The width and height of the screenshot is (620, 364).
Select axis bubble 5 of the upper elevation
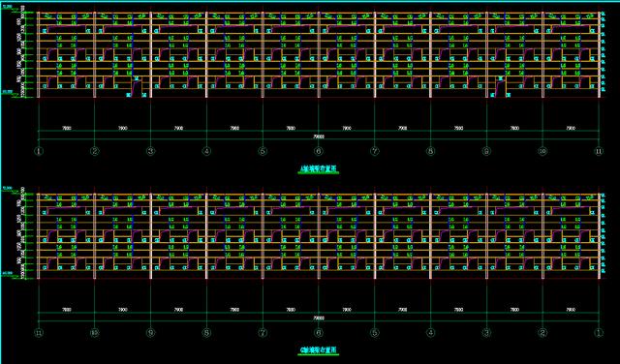click(263, 151)
